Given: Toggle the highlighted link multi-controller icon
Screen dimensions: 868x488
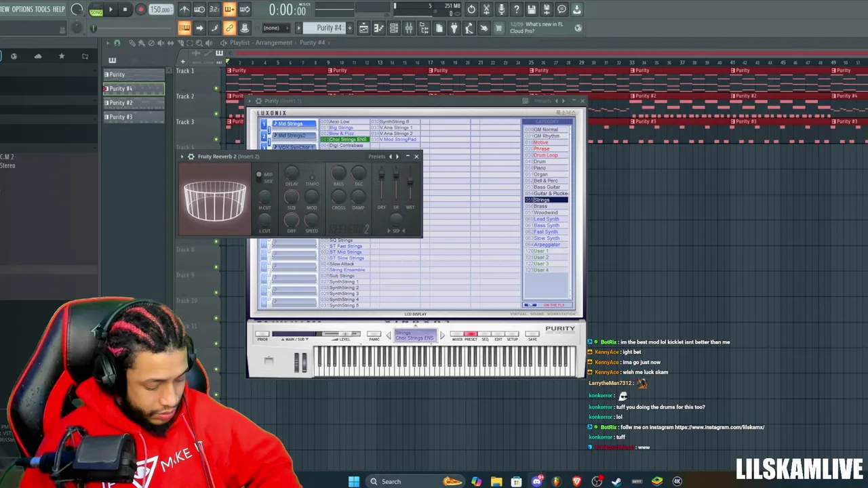Looking at the screenshot, I should tap(229, 28).
